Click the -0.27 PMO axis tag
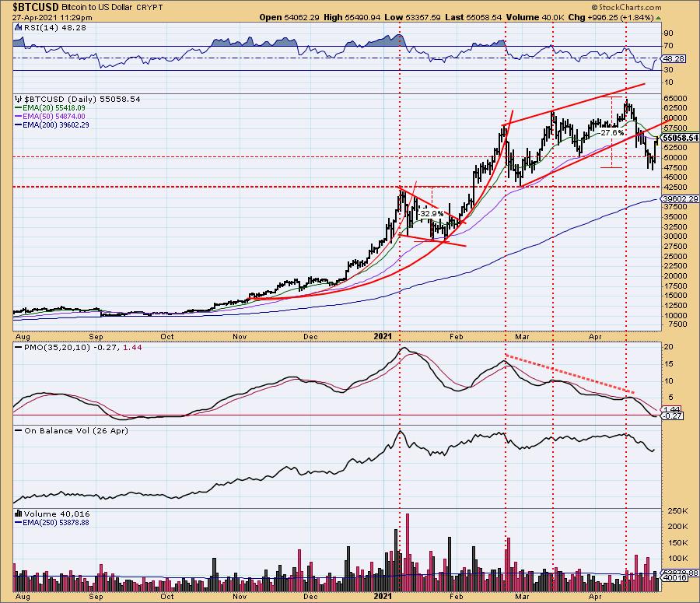The image size is (700, 603). 673,415
